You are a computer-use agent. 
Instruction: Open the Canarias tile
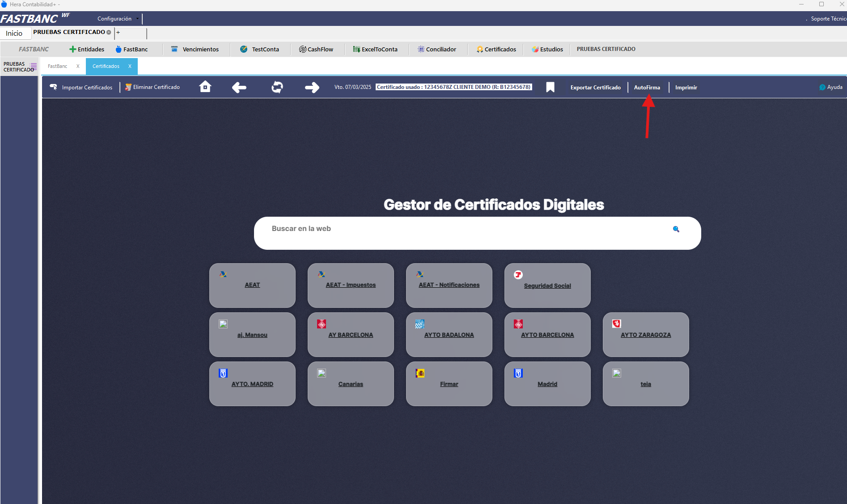tap(351, 384)
